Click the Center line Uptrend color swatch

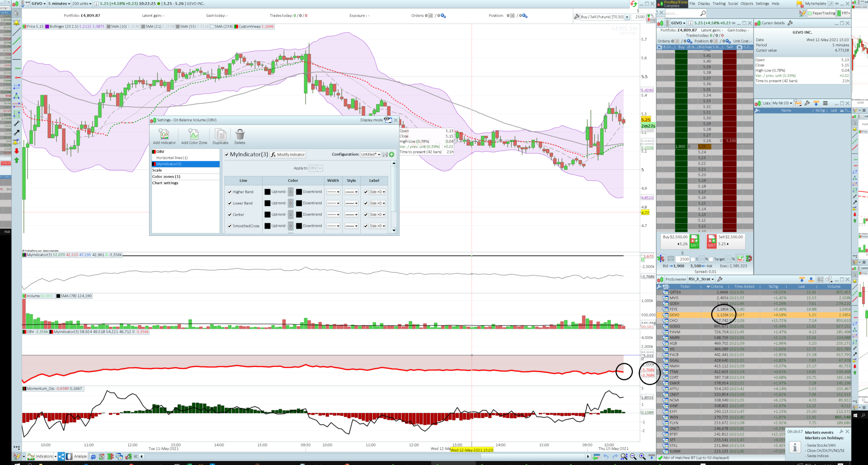267,215
